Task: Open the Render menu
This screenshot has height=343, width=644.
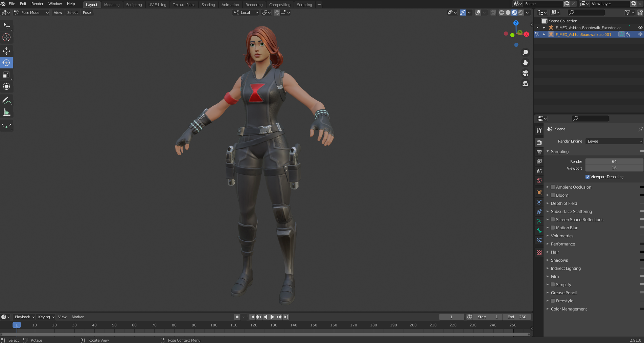Action: click(x=37, y=4)
